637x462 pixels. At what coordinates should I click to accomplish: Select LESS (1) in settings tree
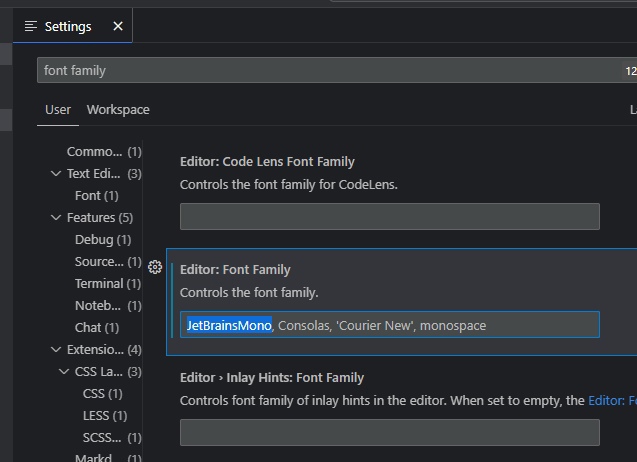pyautogui.click(x=105, y=415)
